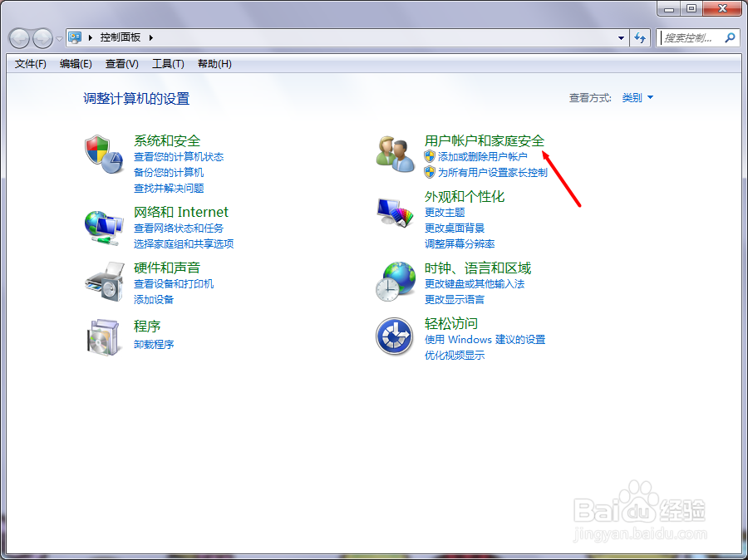
Task: Click 卸载程序 link
Action: pyautogui.click(x=154, y=345)
